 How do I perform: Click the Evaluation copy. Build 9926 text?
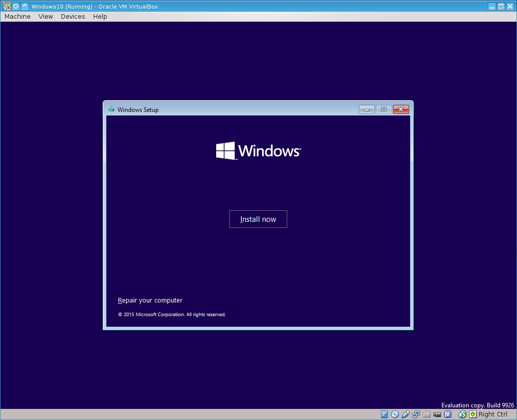coord(477,405)
